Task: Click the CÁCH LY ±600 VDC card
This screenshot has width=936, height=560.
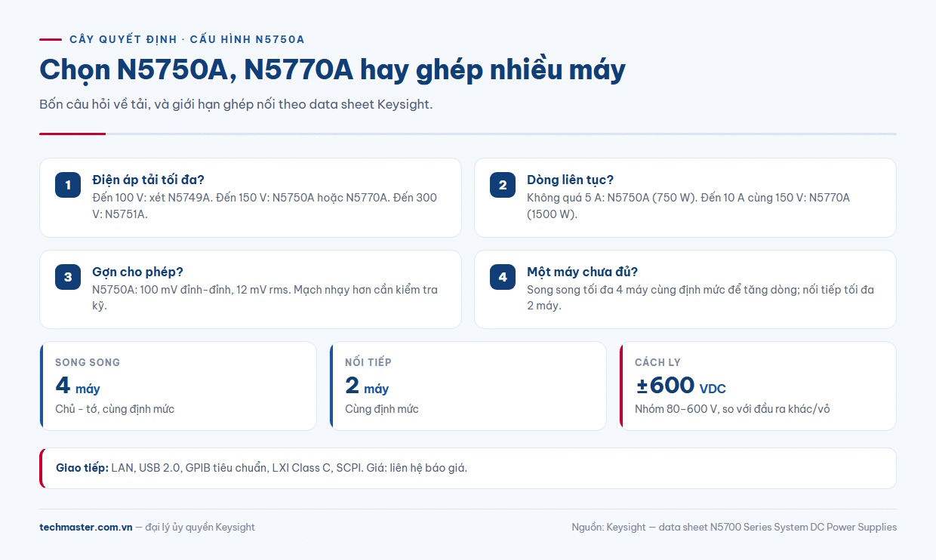Action: pyautogui.click(x=758, y=386)
